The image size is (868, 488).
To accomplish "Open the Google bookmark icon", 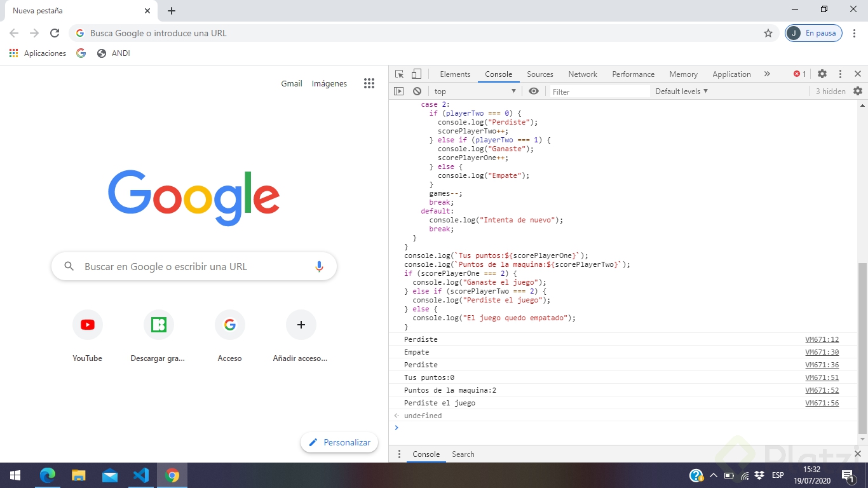I will pos(81,53).
